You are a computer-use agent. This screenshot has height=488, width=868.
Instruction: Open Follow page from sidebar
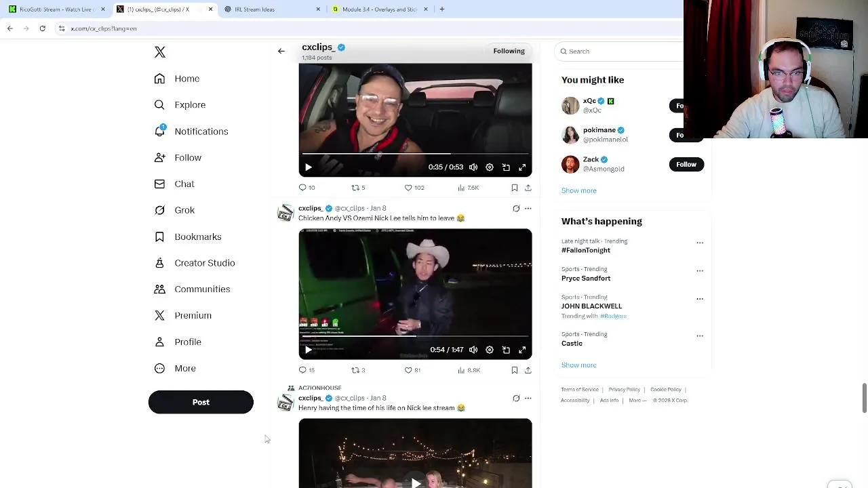pyautogui.click(x=178, y=158)
